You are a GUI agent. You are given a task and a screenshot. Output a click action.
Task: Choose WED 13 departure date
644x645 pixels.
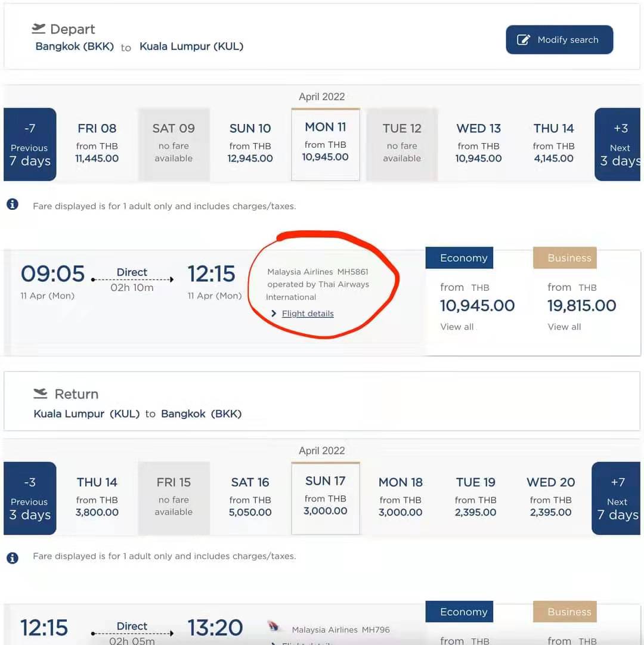[478, 144]
